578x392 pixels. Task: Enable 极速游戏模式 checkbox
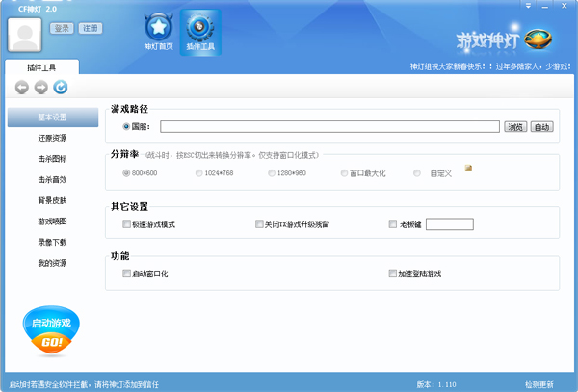(x=127, y=224)
